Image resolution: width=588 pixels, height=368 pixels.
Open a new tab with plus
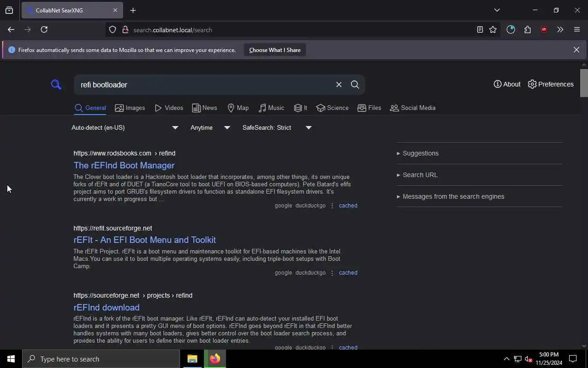133,10
